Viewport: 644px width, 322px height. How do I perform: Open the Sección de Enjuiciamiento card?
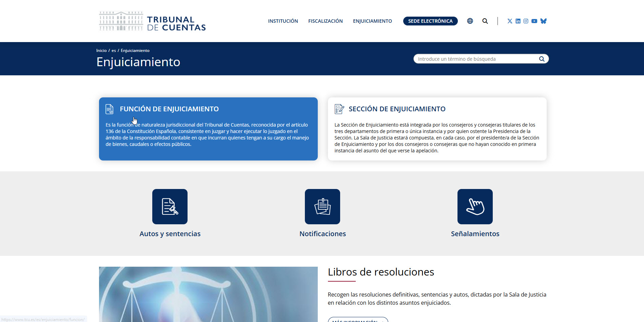coord(437,129)
